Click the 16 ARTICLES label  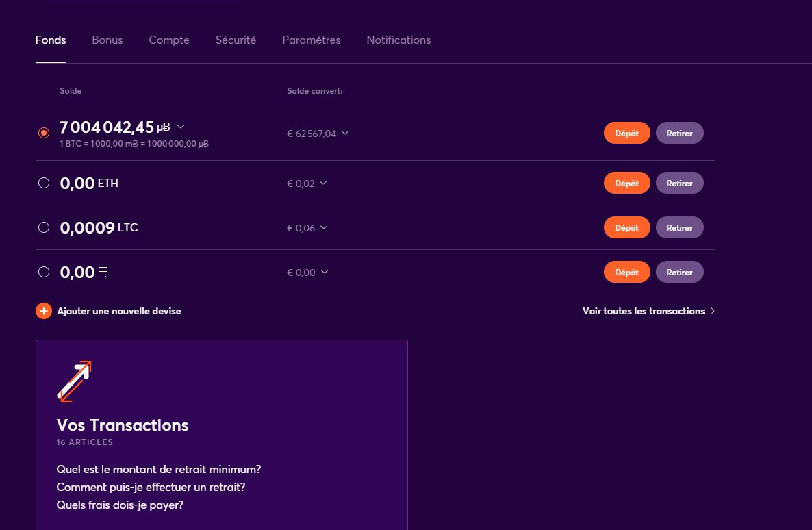[84, 442]
